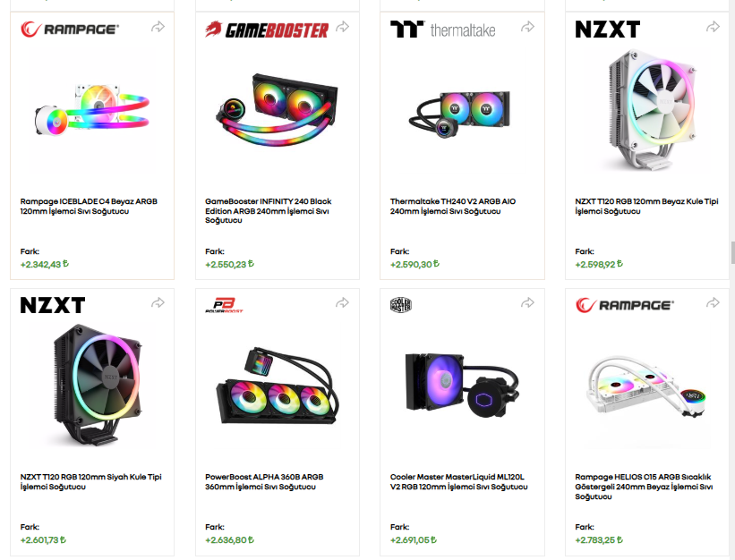Click share arrow on Rampage ICEBLADE C4 card
Image resolution: width=735 pixels, height=560 pixels.
(x=158, y=27)
